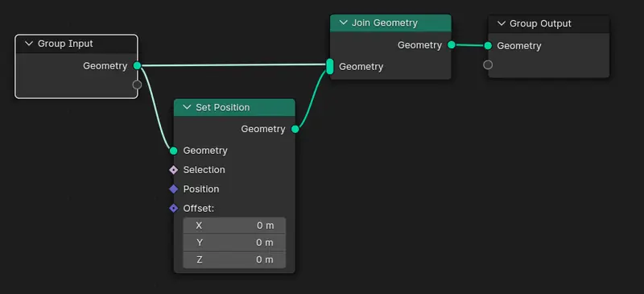Click Geometry label in Group Output node
The height and width of the screenshot is (294, 644).
coord(519,46)
